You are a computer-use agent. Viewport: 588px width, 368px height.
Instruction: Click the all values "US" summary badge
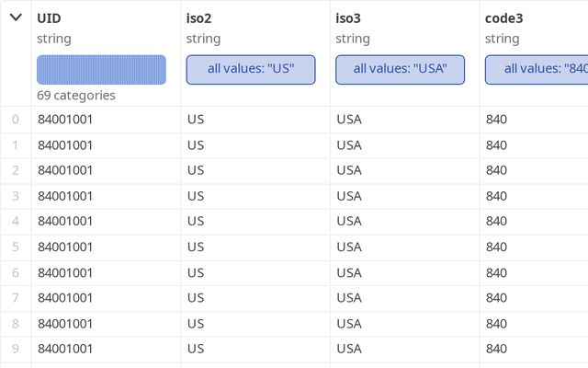pyautogui.click(x=251, y=70)
